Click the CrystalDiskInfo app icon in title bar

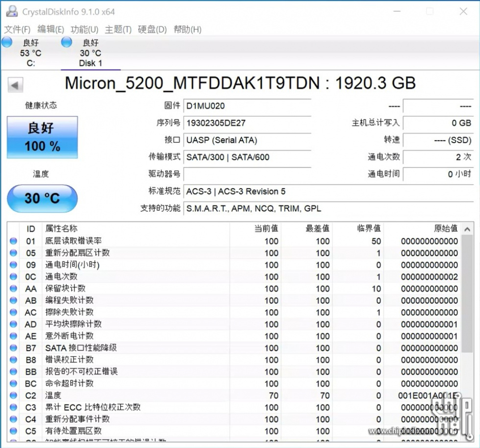pyautogui.click(x=12, y=11)
